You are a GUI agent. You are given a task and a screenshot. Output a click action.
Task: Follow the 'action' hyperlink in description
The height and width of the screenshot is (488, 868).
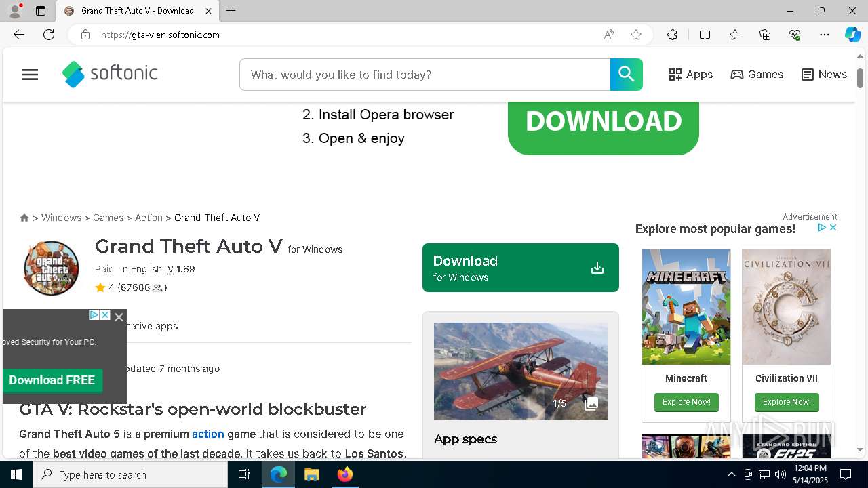[208, 434]
